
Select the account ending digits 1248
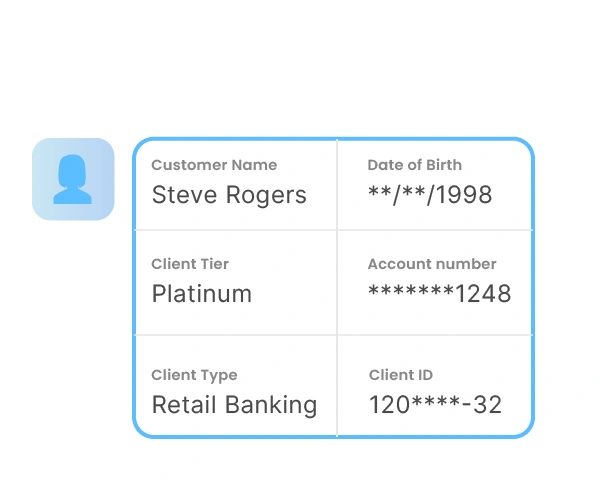pyautogui.click(x=484, y=294)
